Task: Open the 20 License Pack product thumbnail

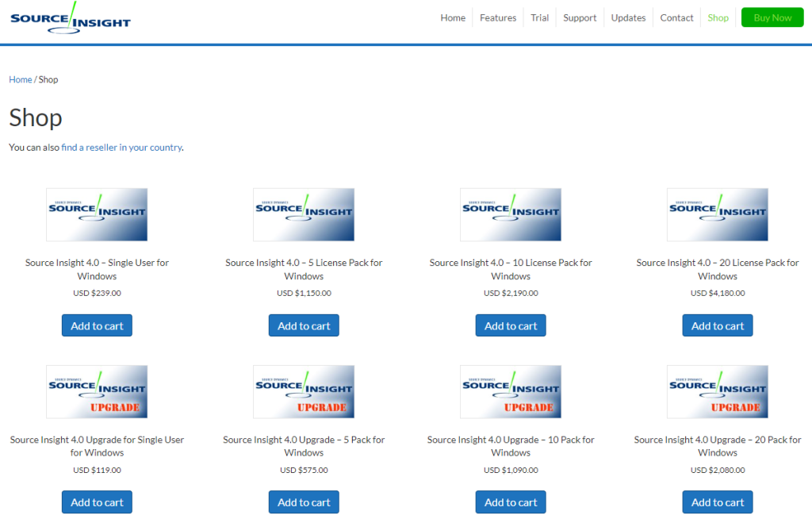Action: [x=717, y=214]
